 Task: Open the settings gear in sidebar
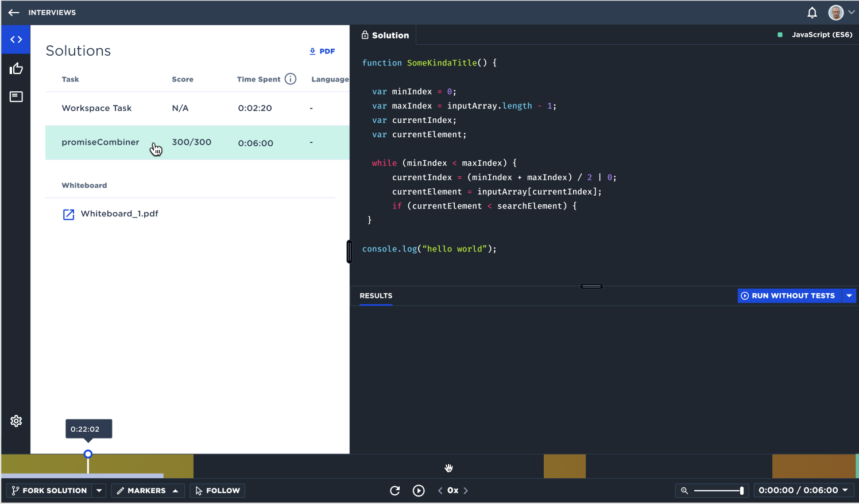(16, 421)
